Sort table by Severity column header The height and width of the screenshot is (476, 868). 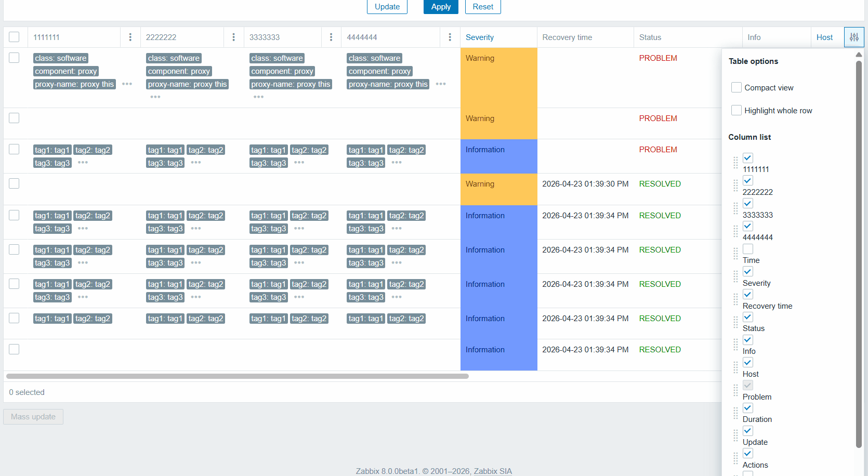point(479,37)
